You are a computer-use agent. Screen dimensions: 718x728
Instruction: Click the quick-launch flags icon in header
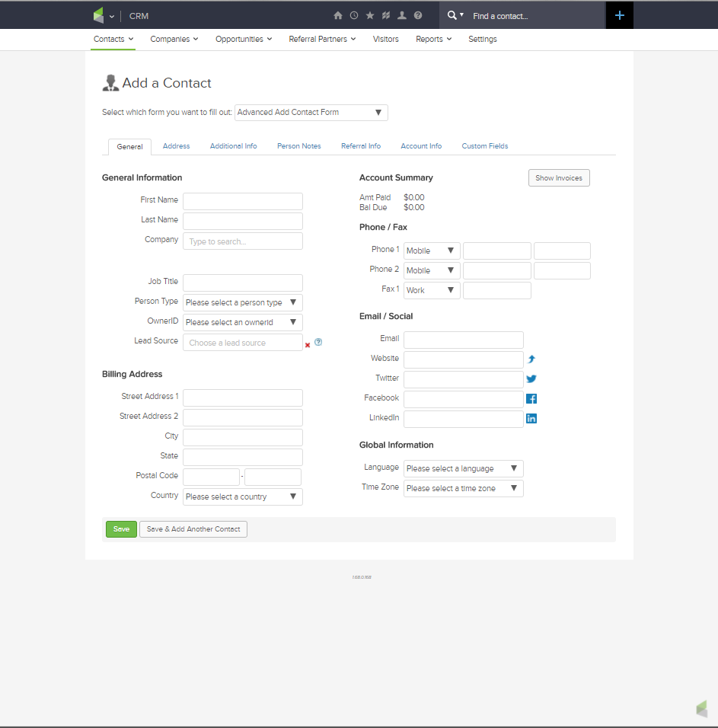click(386, 15)
